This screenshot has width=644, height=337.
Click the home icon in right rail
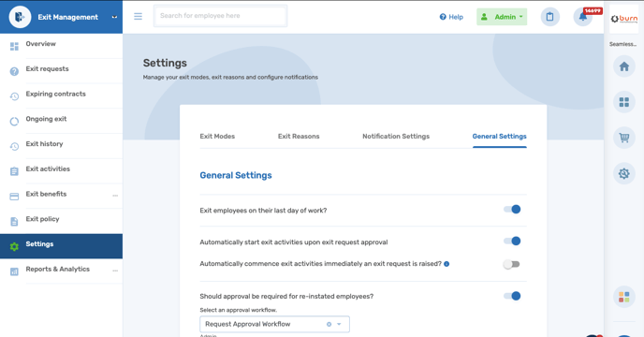click(623, 66)
